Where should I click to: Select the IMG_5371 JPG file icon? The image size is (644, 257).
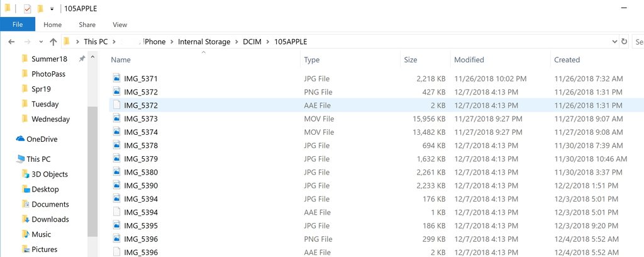[x=116, y=78]
